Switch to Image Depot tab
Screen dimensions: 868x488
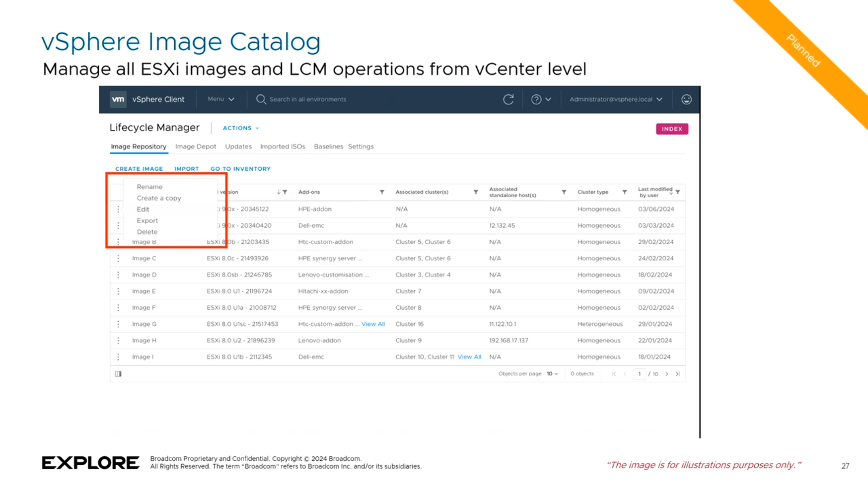pyautogui.click(x=195, y=146)
